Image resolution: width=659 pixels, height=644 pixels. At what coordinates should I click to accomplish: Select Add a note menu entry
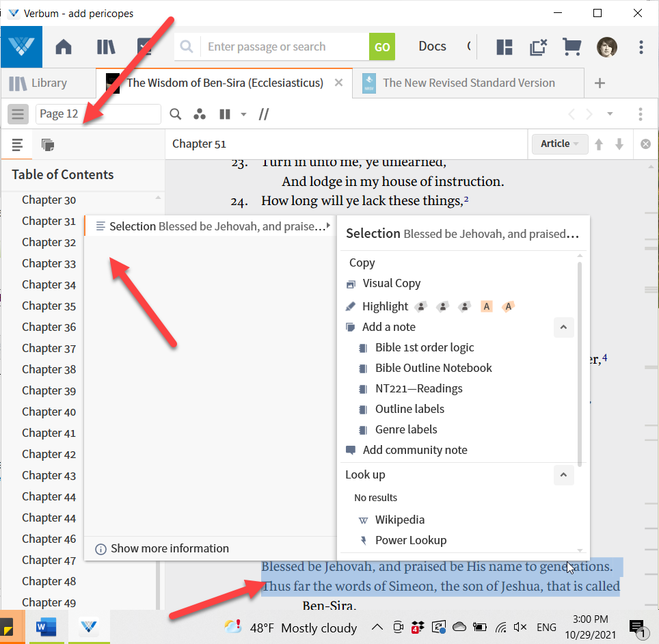coord(388,327)
